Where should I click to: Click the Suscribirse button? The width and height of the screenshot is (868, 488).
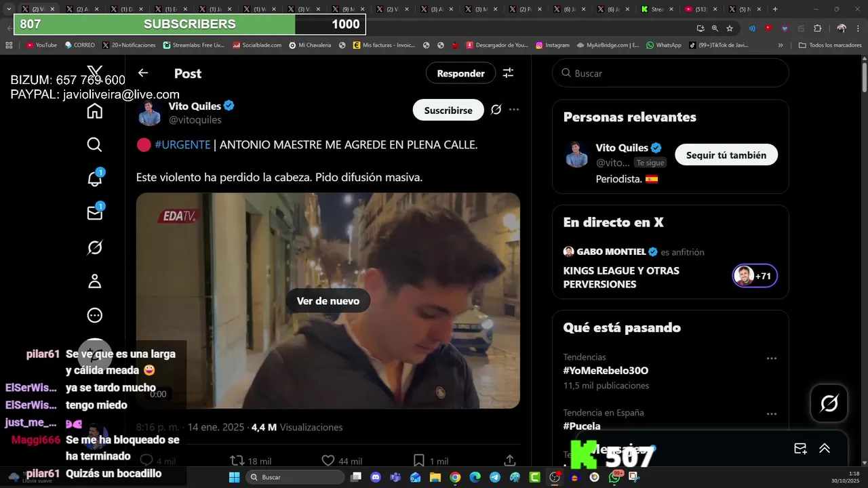click(448, 110)
